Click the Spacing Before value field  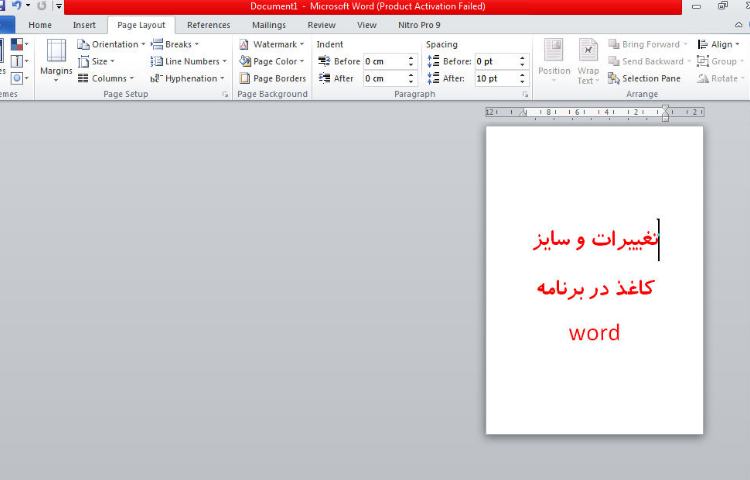(496, 61)
